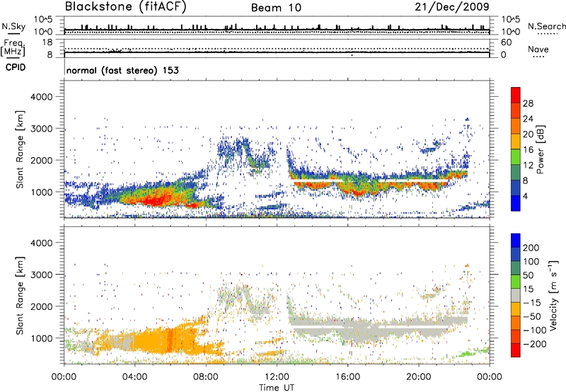Screen dimensions: 566x392
Task: Click the light green Power segment between 12 and 16
Action: (x=516, y=156)
